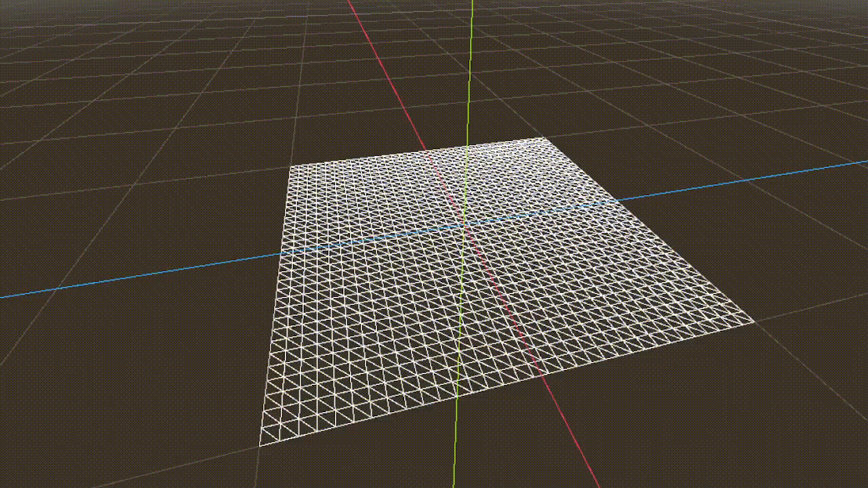Click the green axis line above the mesh
The height and width of the screenshot is (488, 868).
(x=470, y=68)
